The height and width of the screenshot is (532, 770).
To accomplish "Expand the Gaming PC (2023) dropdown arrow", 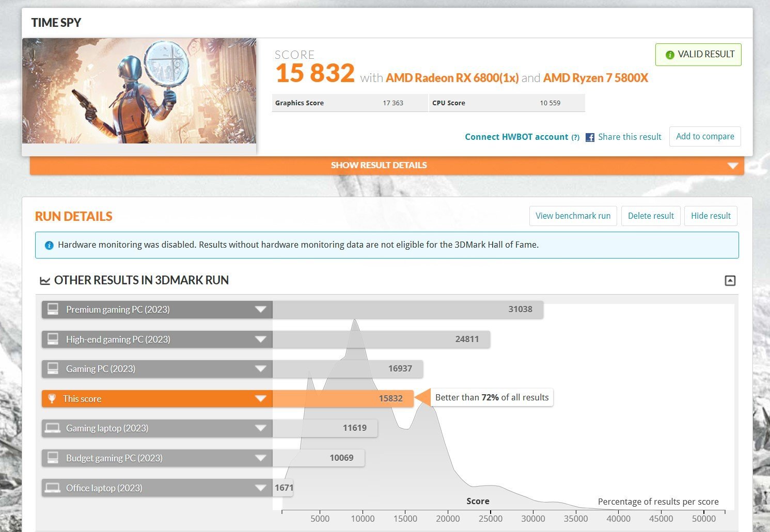I will [260, 369].
